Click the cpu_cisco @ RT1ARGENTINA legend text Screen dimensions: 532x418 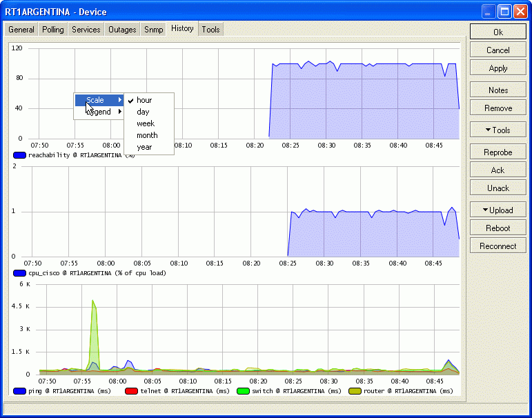click(97, 273)
